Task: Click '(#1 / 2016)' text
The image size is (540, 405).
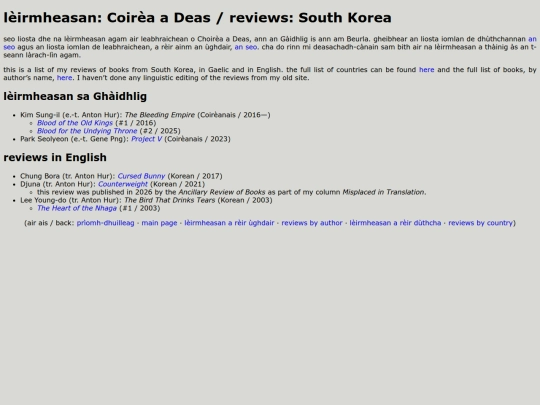Action: (x=136, y=123)
